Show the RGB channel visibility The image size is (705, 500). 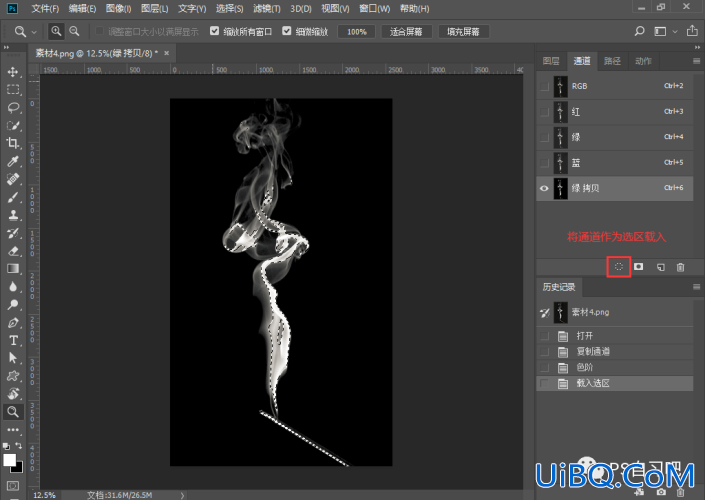(x=544, y=86)
